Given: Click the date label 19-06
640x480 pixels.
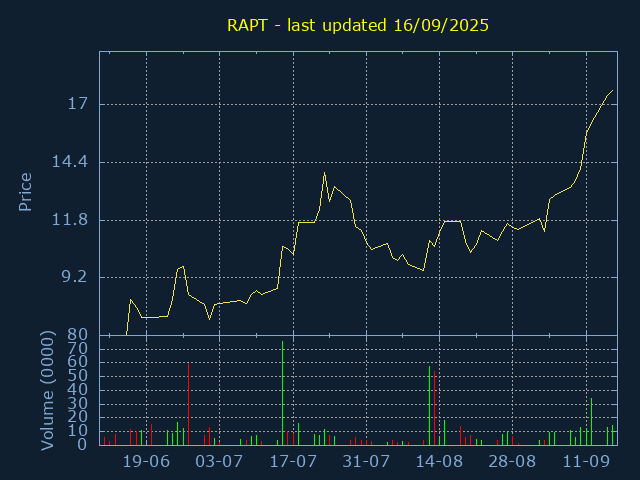Looking at the screenshot, I should pyautogui.click(x=146, y=462).
